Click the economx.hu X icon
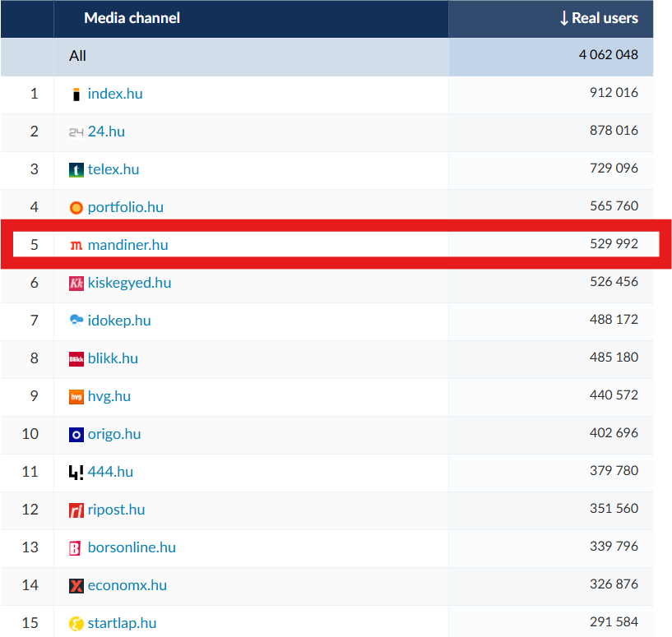Image resolution: width=672 pixels, height=637 pixels. coord(76,586)
